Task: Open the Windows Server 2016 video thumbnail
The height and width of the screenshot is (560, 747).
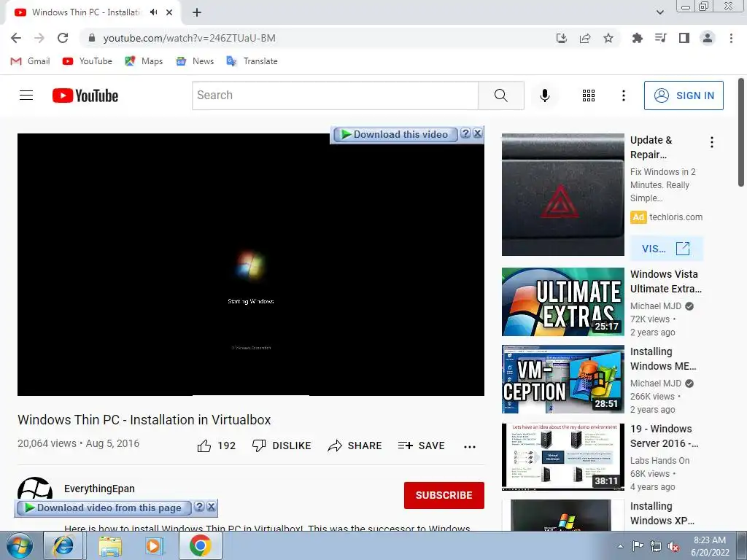Action: pos(562,456)
